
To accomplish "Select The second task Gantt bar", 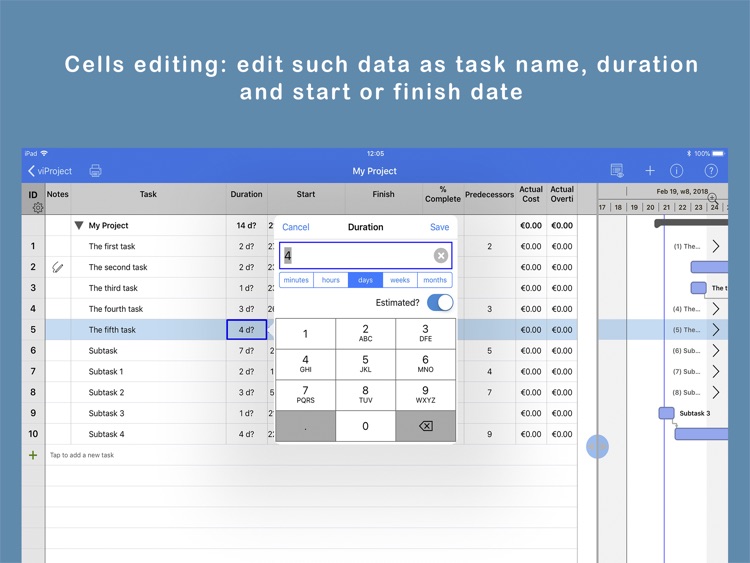I will coord(709,267).
